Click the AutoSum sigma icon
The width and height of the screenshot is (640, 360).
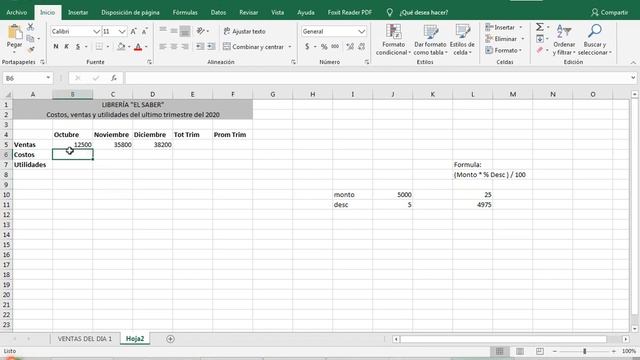pyautogui.click(x=540, y=27)
